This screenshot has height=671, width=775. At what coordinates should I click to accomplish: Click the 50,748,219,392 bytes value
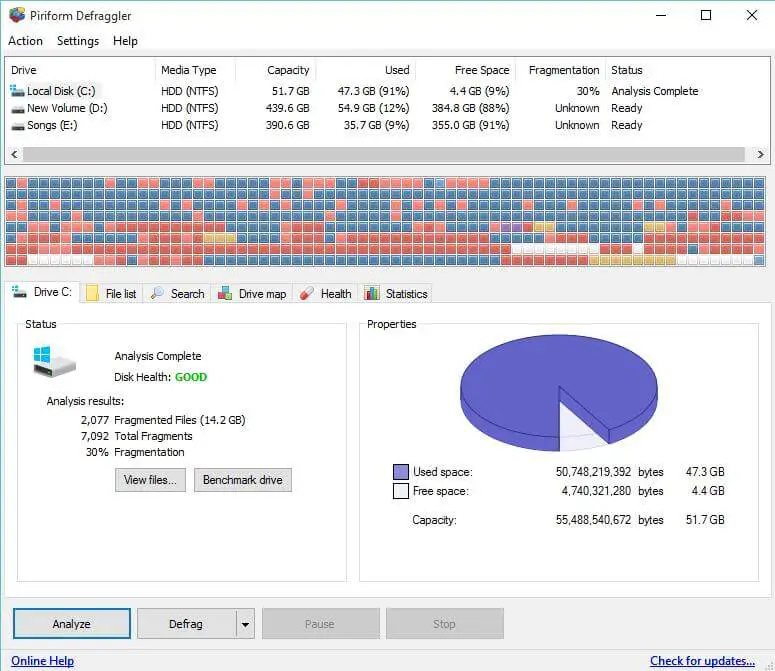point(593,472)
